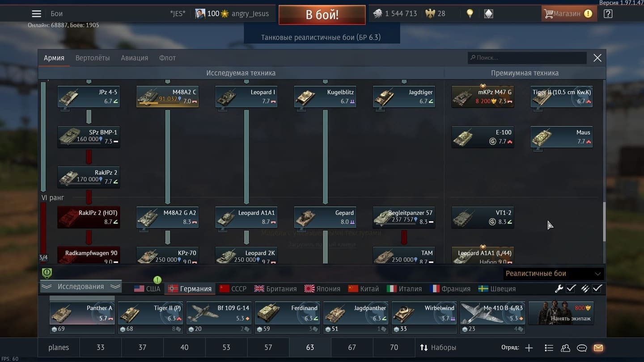The height and width of the screenshot is (362, 644).
Task: Open the chat speech bubble
Action: [582, 348]
